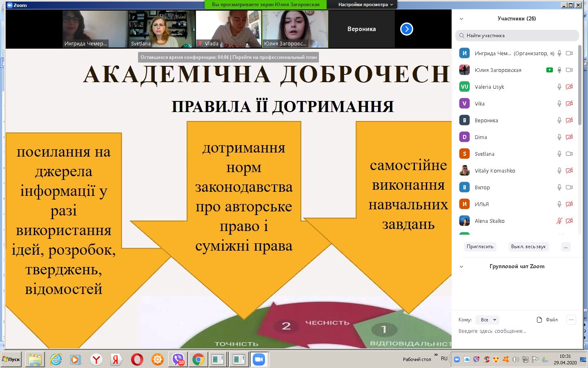588x368 pixels.
Task: Open Internet Explorer from the taskbar
Action: [x=56, y=359]
